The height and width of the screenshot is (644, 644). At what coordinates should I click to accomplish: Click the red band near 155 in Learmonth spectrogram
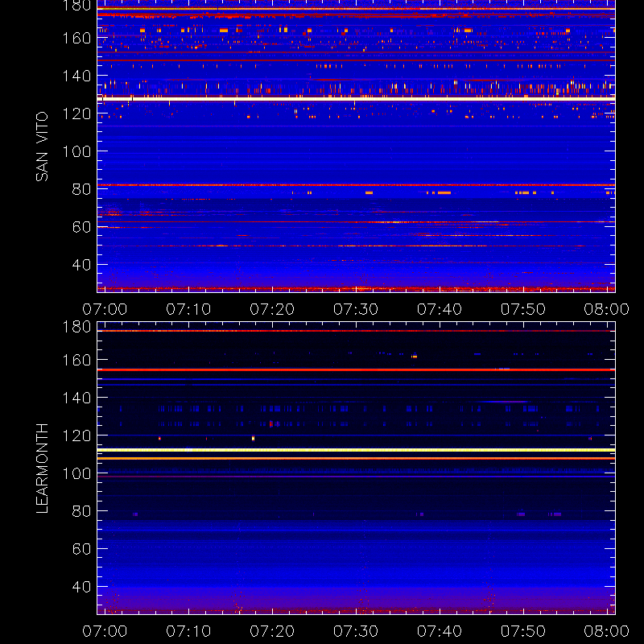pyautogui.click(x=356, y=369)
